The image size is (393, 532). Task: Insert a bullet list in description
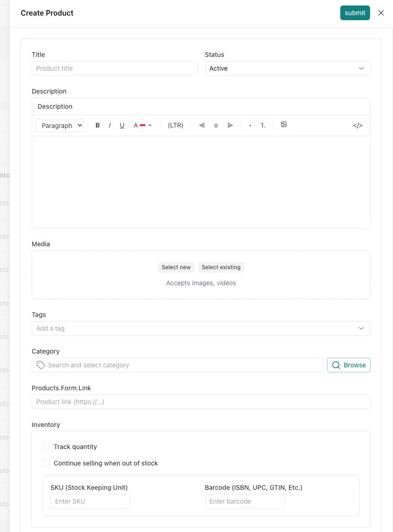pos(250,125)
